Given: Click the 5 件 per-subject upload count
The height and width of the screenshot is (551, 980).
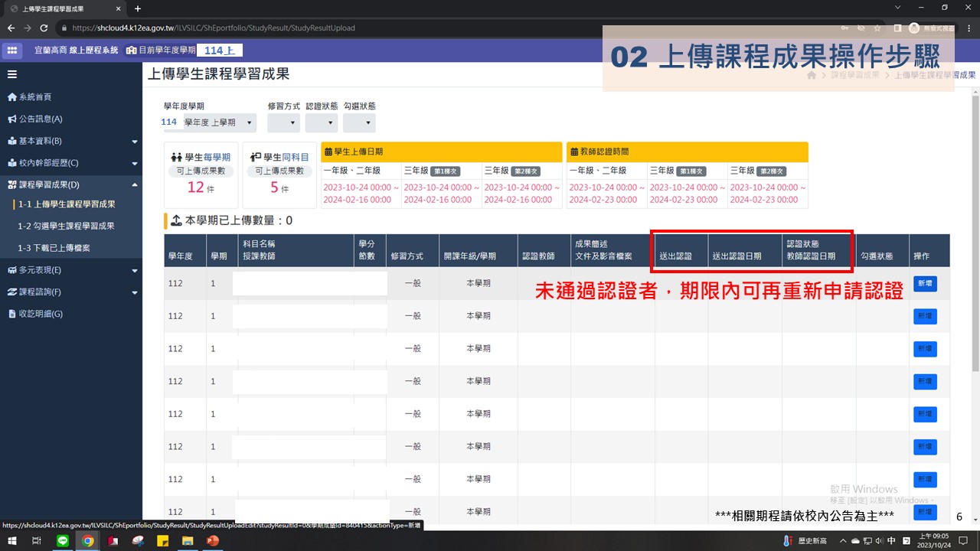Looking at the screenshot, I should [279, 187].
